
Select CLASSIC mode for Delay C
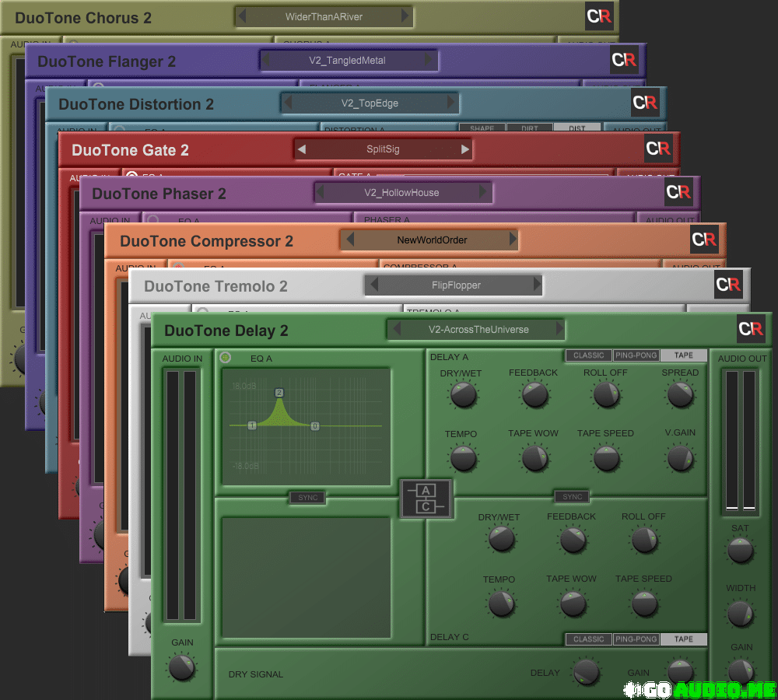click(x=589, y=639)
